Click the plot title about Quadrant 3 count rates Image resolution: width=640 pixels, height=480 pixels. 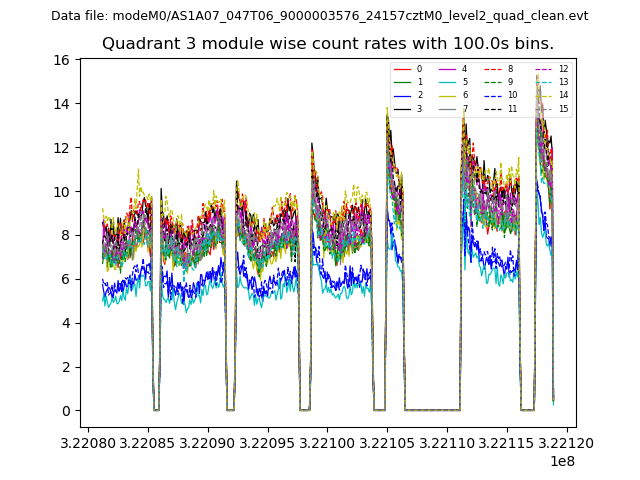pyautogui.click(x=328, y=44)
